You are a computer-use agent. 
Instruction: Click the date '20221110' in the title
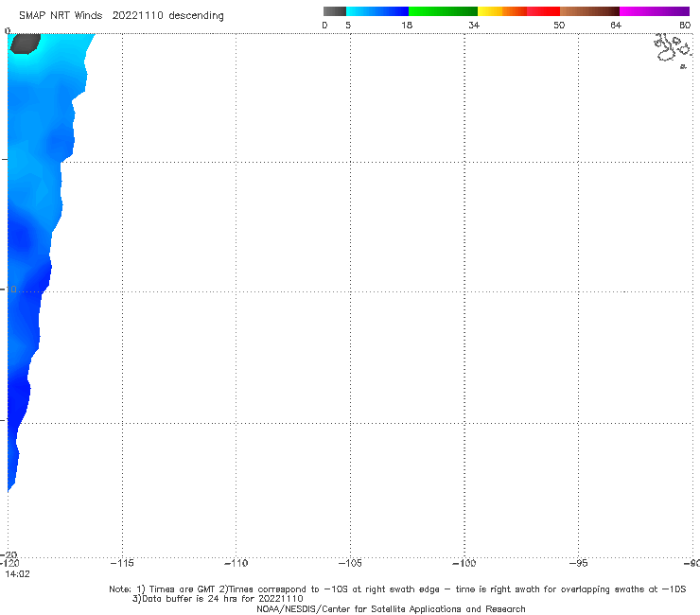(137, 15)
